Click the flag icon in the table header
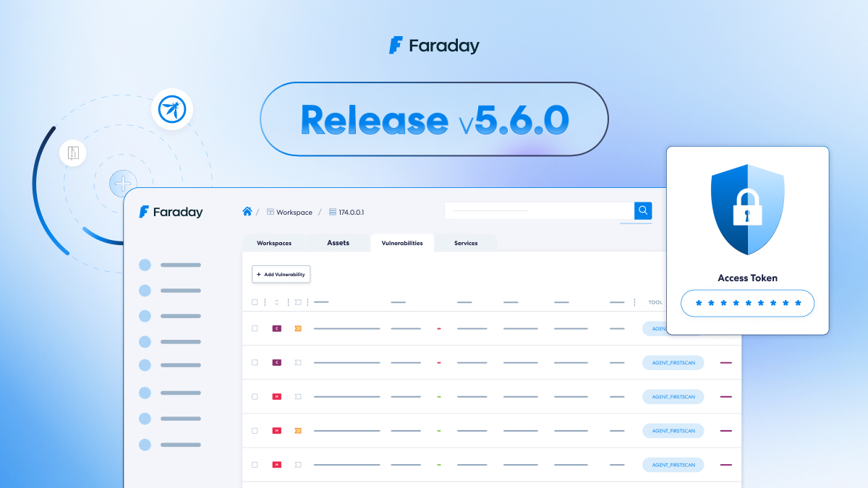 [298, 302]
